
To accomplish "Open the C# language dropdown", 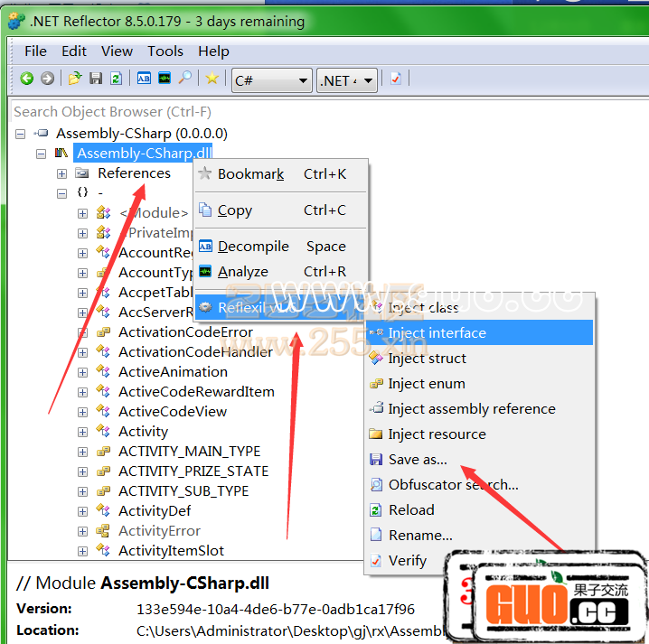I will tap(271, 80).
